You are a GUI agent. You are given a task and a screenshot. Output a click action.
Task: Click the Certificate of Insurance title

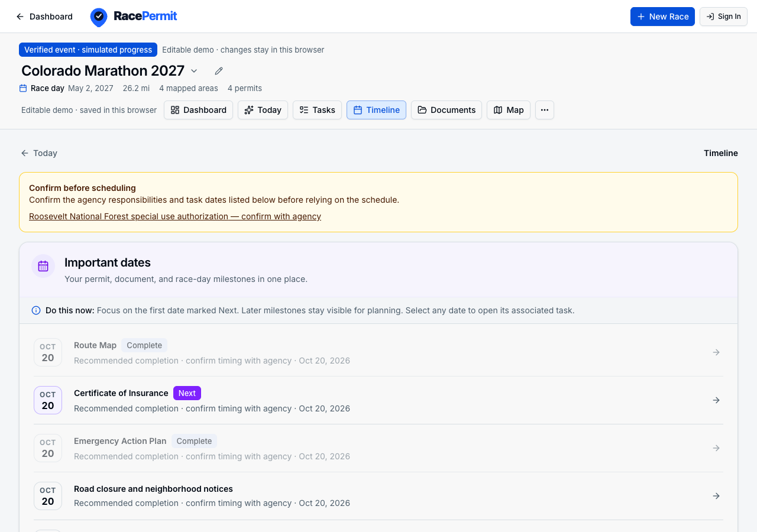tap(121, 393)
